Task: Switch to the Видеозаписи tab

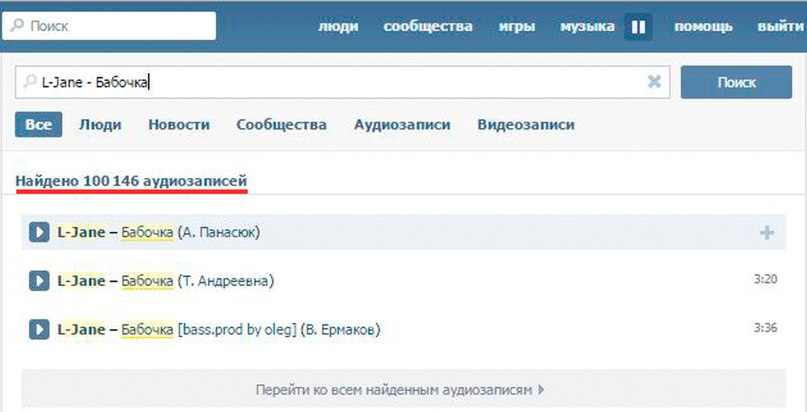Action: 526,125
